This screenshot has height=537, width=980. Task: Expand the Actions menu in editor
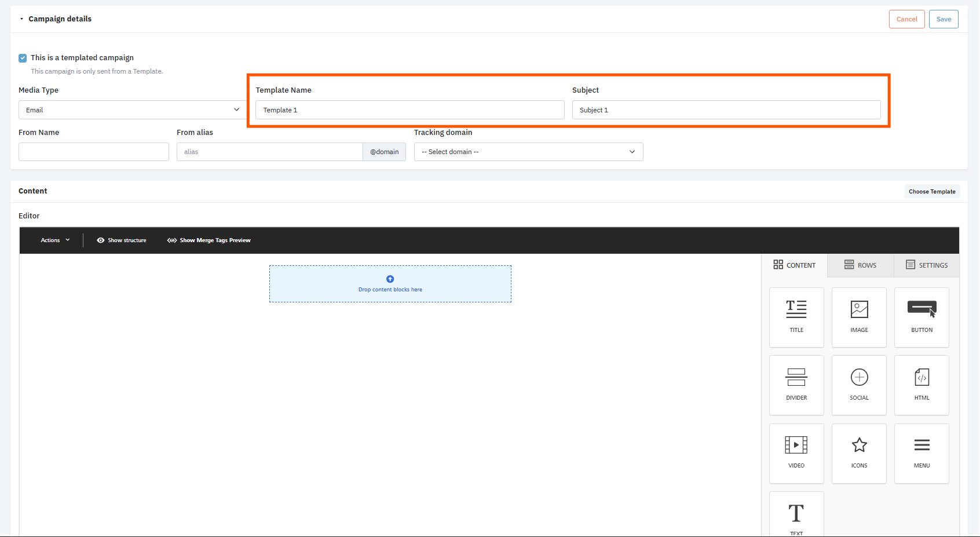pyautogui.click(x=55, y=240)
